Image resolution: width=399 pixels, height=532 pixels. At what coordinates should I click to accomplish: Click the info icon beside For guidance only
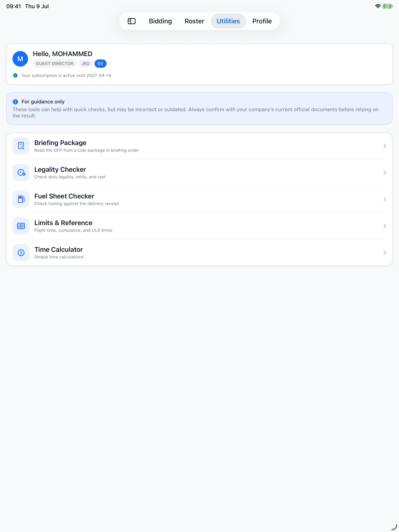(x=15, y=102)
